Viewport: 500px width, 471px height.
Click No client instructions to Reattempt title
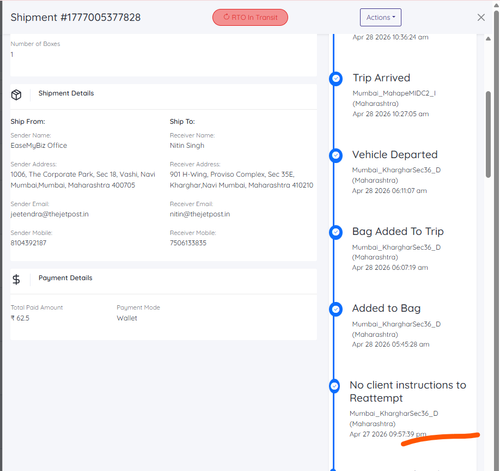(408, 392)
